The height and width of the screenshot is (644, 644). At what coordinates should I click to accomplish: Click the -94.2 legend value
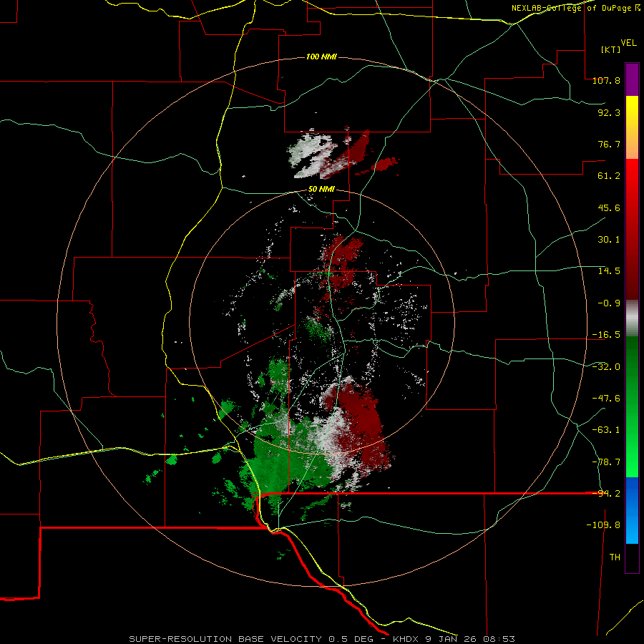(606, 494)
